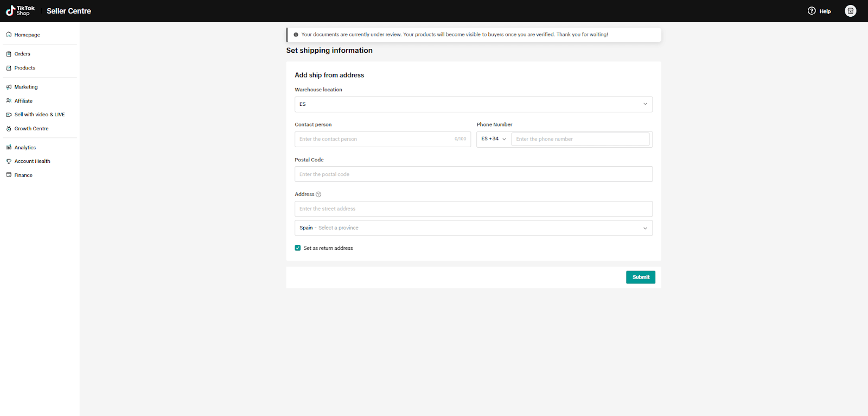The width and height of the screenshot is (868, 416).
Task: Go to Products in the sidebar
Action: [25, 68]
